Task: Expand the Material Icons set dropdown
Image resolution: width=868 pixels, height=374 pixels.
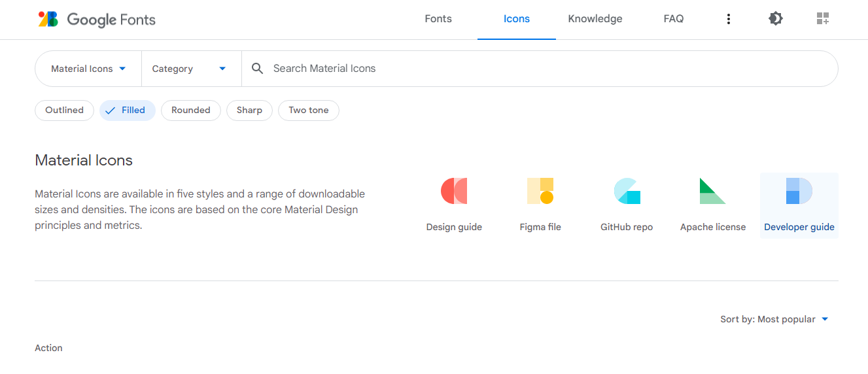Action: [x=88, y=69]
